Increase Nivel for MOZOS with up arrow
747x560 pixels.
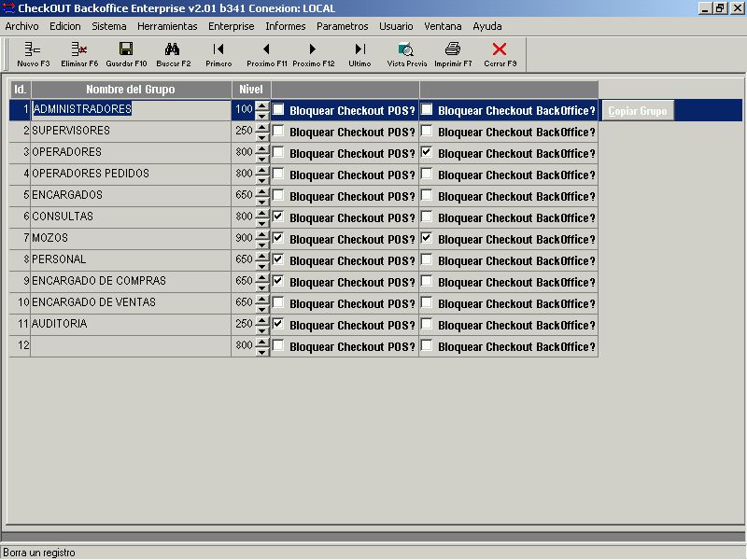(x=262, y=234)
